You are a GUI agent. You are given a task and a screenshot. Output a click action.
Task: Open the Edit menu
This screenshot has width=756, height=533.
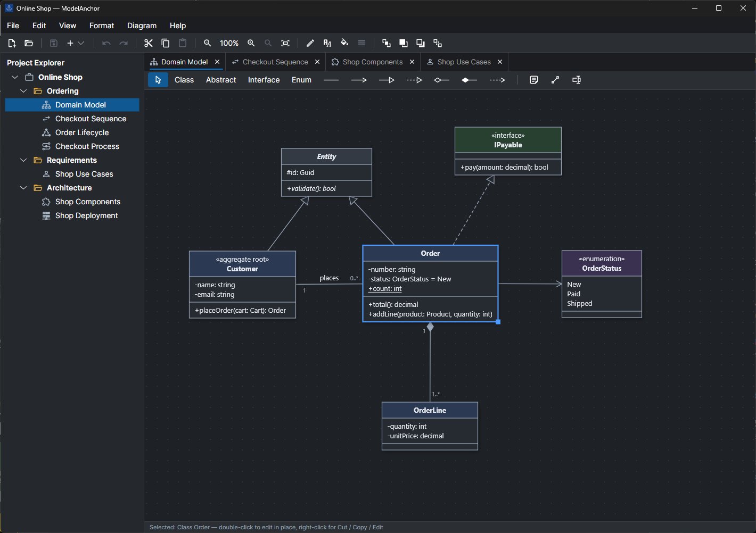point(39,26)
